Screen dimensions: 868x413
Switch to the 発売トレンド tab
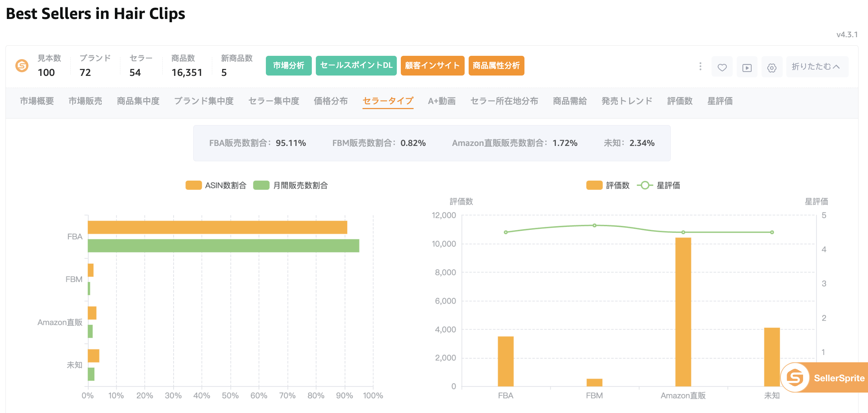tap(627, 101)
